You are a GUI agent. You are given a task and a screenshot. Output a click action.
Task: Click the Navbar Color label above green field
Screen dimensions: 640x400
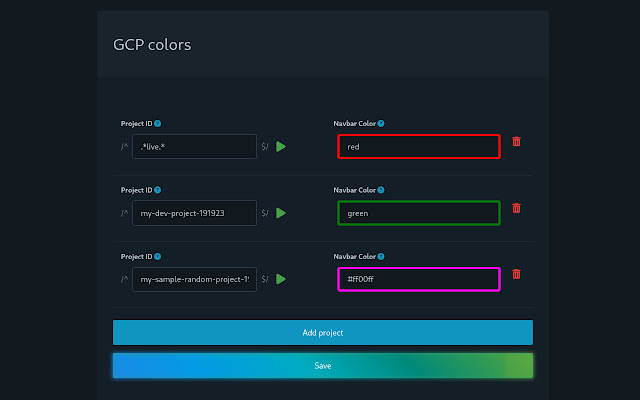(354, 190)
